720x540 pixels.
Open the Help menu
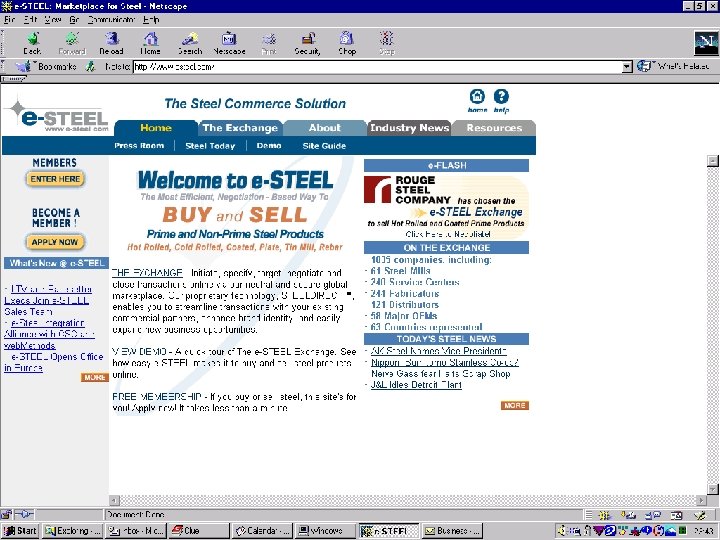coord(151,20)
